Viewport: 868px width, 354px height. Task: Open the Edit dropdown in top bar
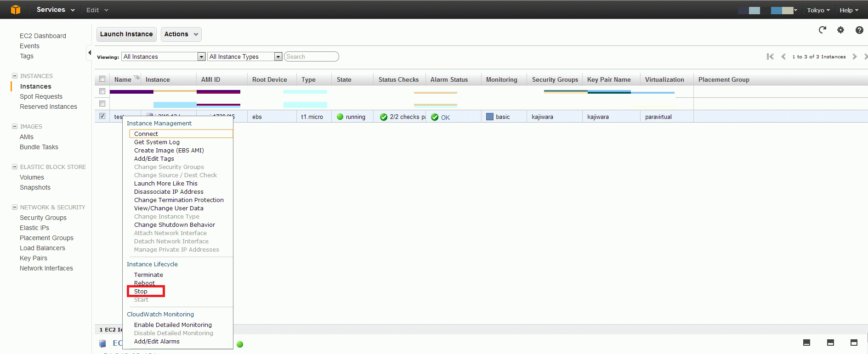pos(97,10)
